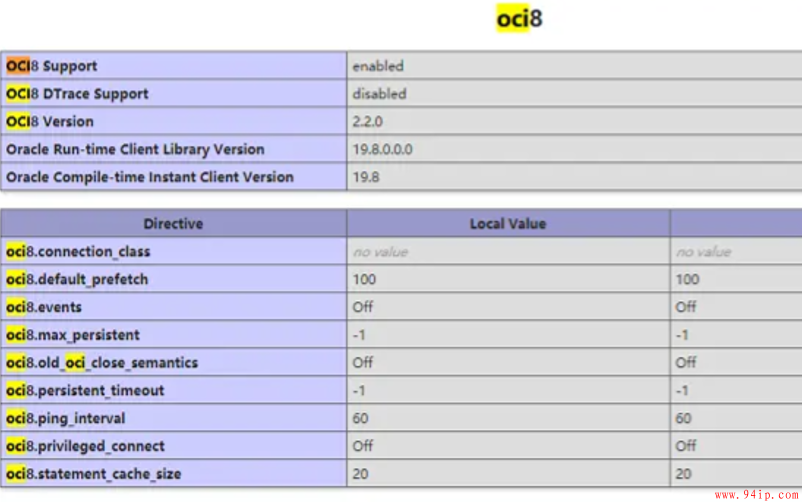The width and height of the screenshot is (802, 502).
Task: Select the oci8.connection_class directive
Action: [78, 252]
